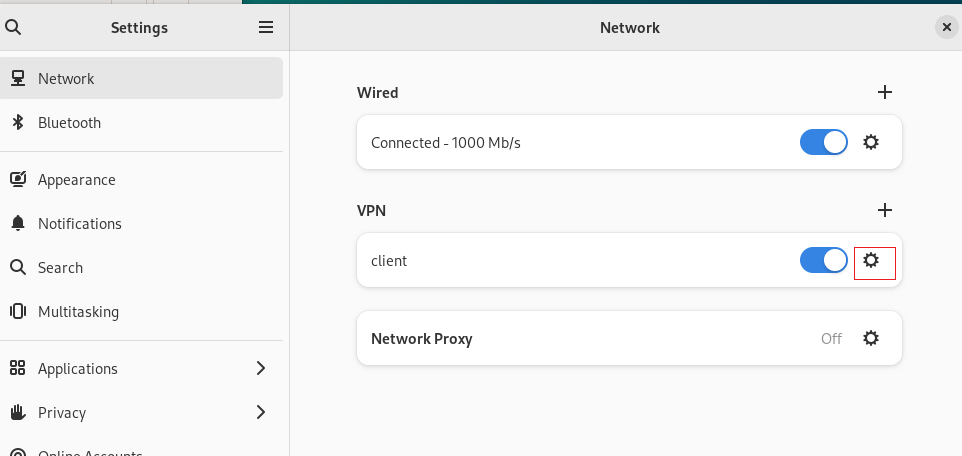Click the Network Proxy row
This screenshot has width=962, height=456.
(x=629, y=338)
